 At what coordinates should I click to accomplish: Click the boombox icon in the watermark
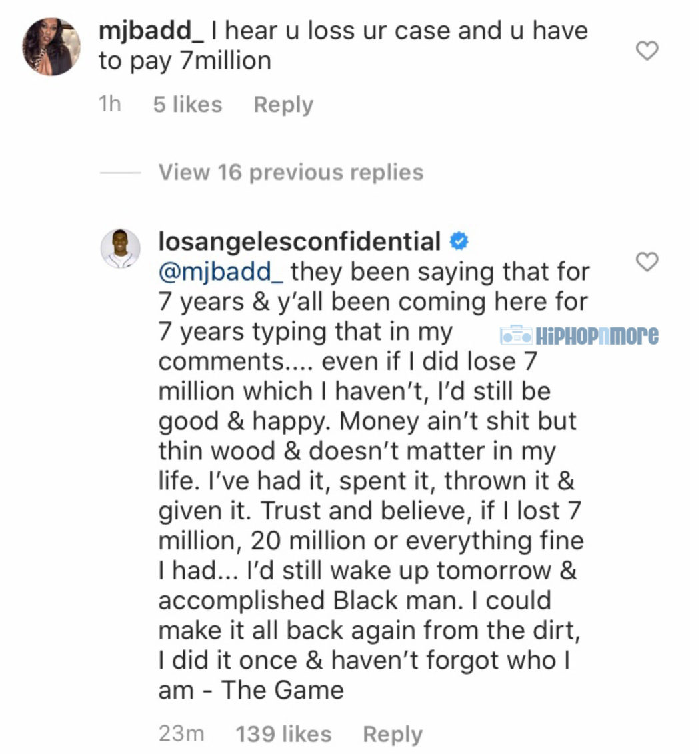coord(516,335)
